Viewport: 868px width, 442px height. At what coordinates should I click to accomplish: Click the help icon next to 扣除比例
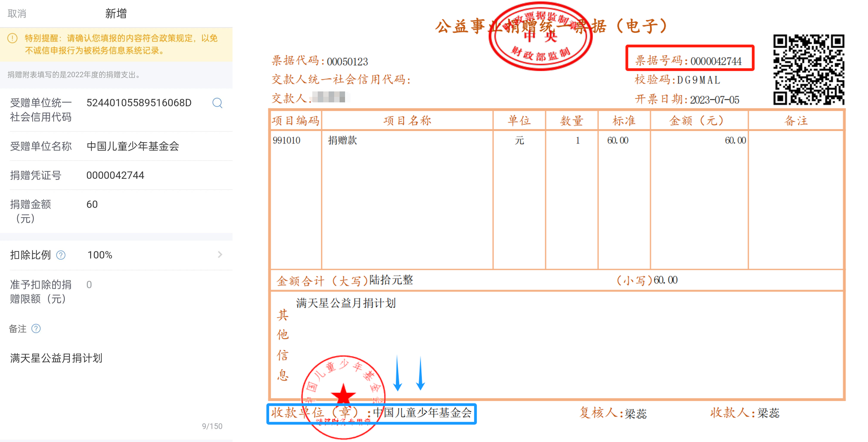[61, 255]
